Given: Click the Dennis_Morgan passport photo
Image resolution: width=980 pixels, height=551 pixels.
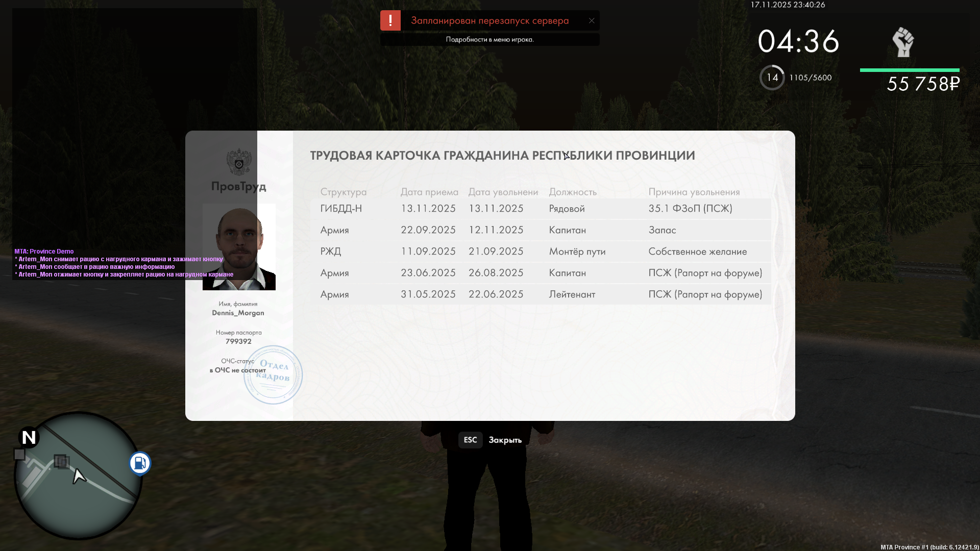Looking at the screenshot, I should pyautogui.click(x=239, y=247).
